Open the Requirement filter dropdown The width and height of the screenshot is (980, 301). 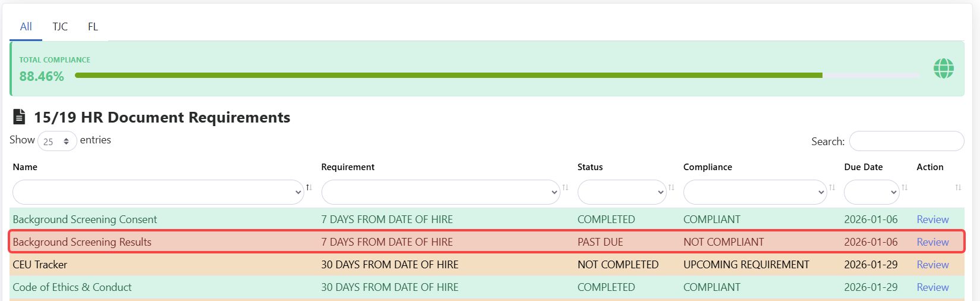(440, 192)
